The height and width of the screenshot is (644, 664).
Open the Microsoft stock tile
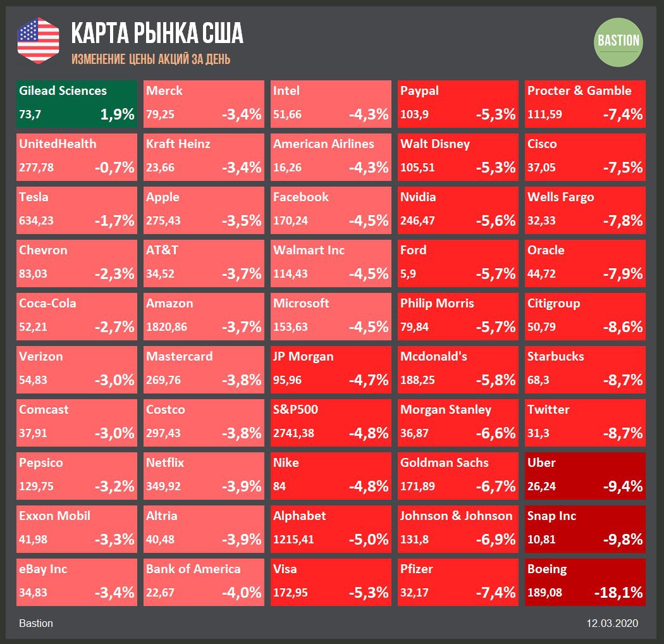[x=331, y=316]
